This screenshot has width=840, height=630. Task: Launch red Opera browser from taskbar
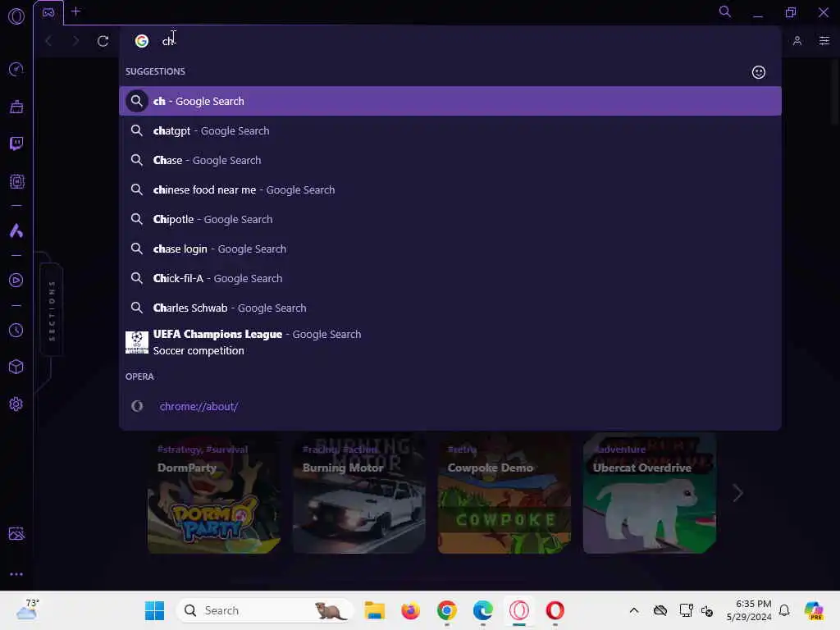[555, 610]
